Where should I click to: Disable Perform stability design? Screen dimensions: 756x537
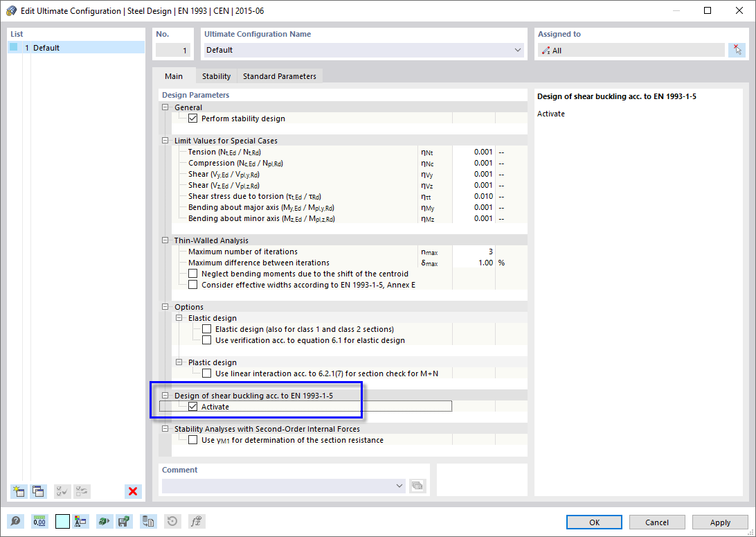[192, 118]
